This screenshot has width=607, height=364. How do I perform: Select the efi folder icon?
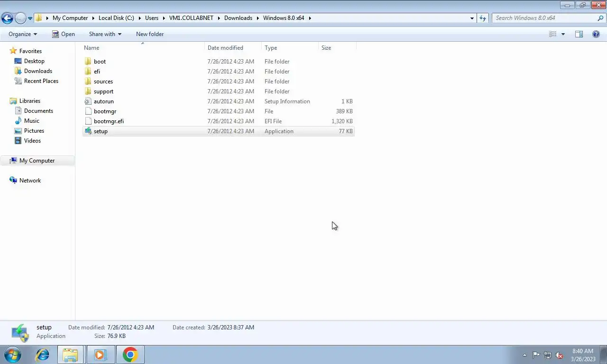[x=88, y=72]
